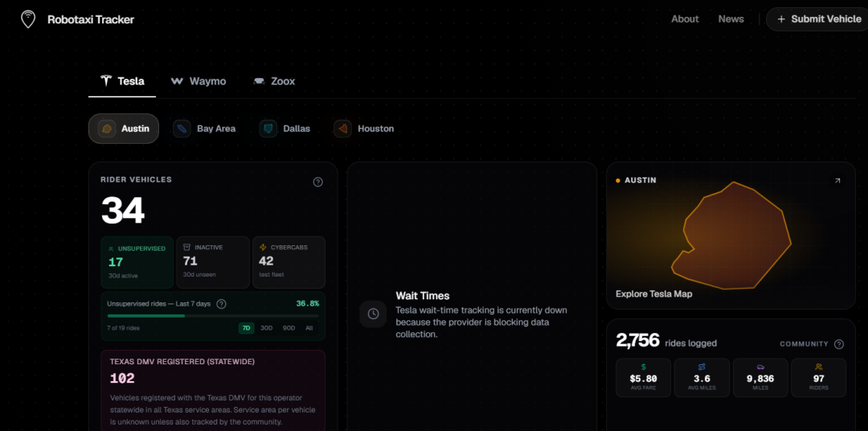Viewport: 868px width, 431px height.
Task: Click the Community help question mark icon
Action: click(x=838, y=344)
